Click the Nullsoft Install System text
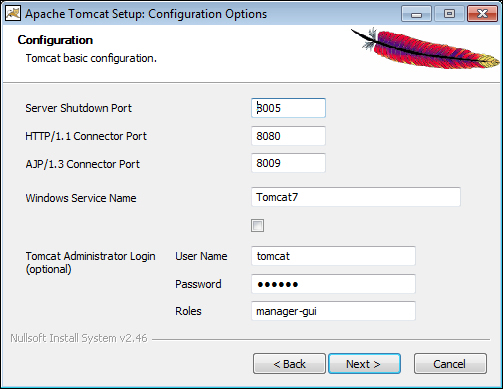503x389 pixels. [x=79, y=338]
